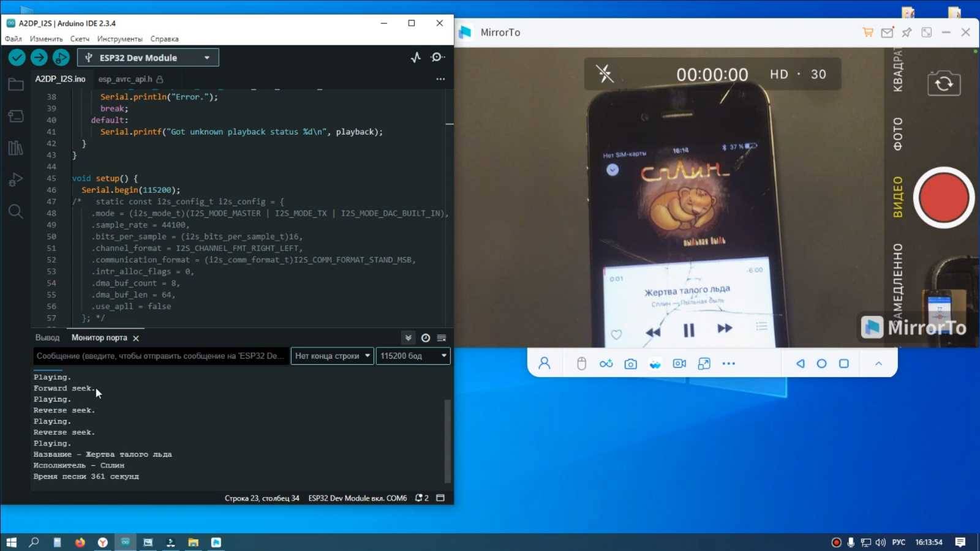Click the Serial Monitor message input field

coord(159,356)
